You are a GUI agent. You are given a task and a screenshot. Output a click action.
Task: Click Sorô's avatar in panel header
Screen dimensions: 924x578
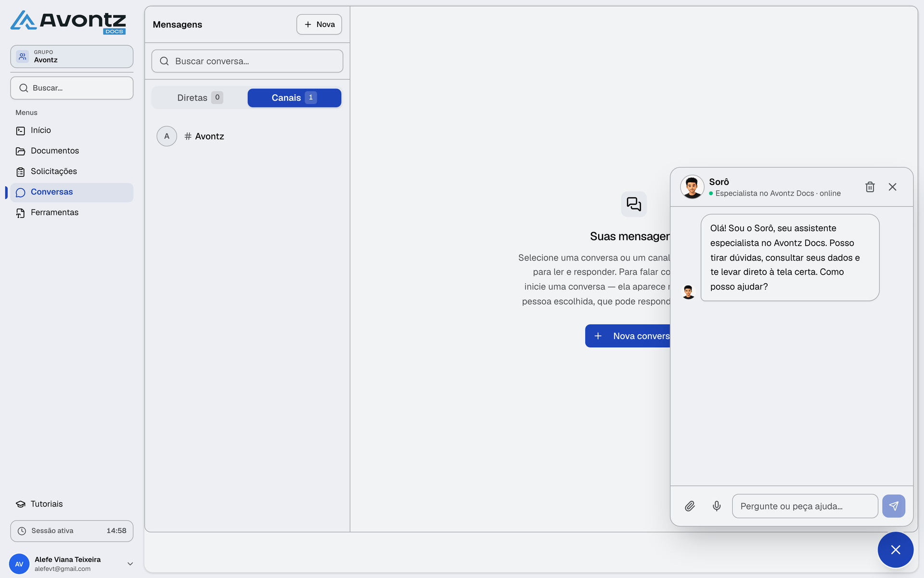click(692, 187)
